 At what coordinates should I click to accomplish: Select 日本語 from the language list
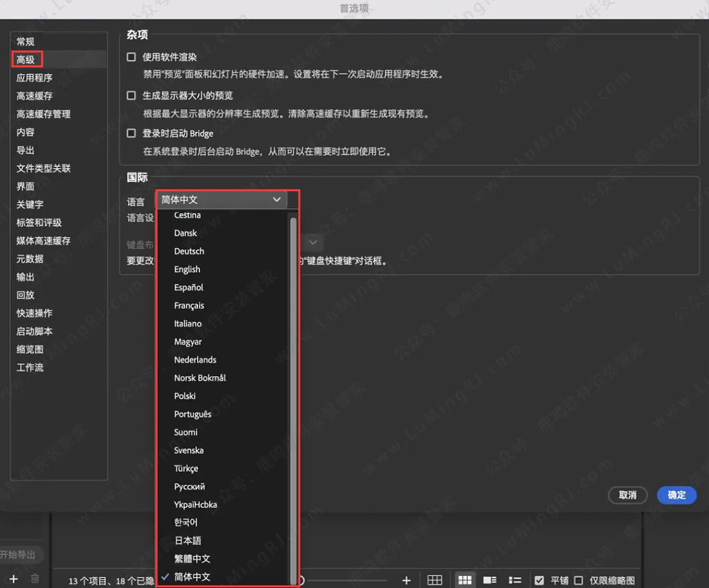[190, 540]
